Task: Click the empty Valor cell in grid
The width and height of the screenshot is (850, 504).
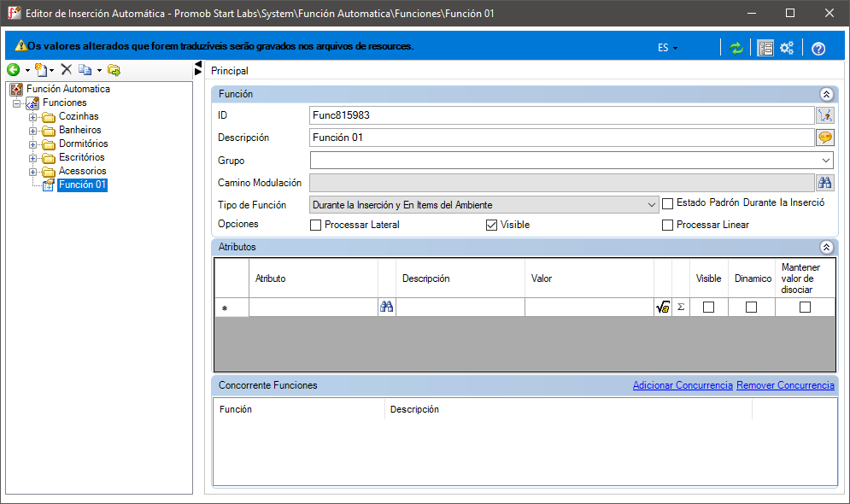Action: (589, 308)
